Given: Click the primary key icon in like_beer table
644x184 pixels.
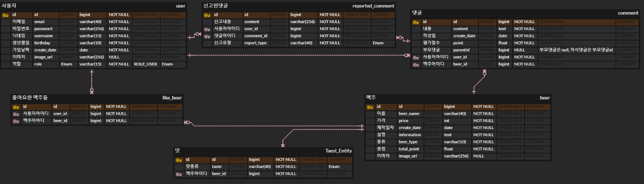Looking at the screenshot, I should point(16,106).
